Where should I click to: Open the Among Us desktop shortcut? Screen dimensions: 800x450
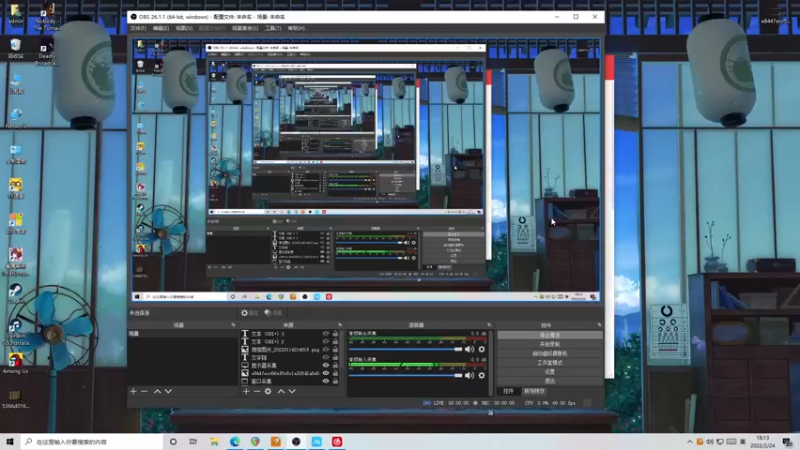(x=15, y=363)
